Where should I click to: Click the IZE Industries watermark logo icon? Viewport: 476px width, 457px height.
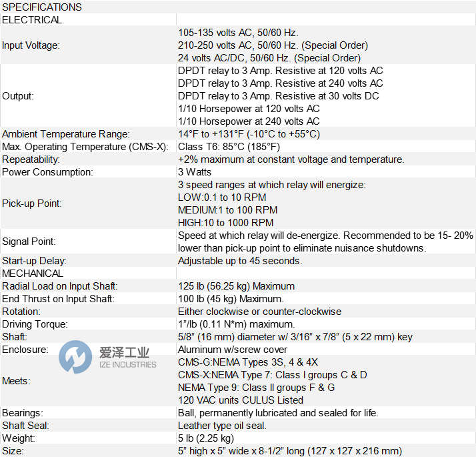(75, 357)
